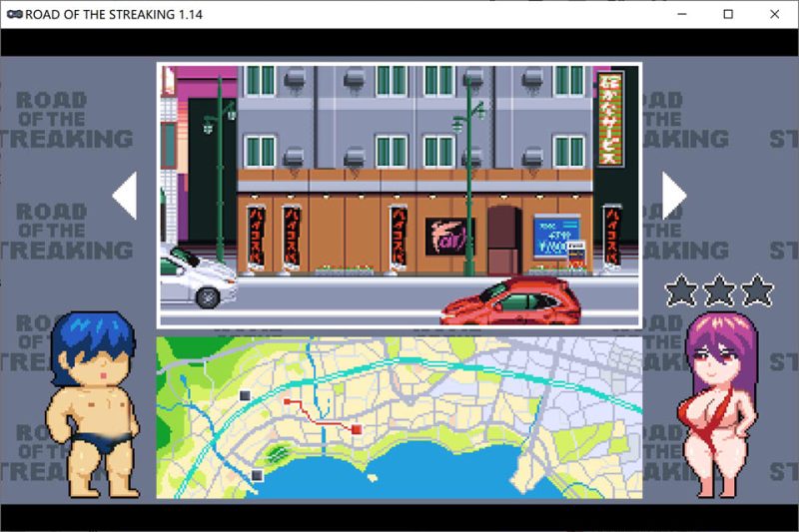Click the right white arrow for next stage
Viewport: 799px width, 532px height.
coord(673,196)
